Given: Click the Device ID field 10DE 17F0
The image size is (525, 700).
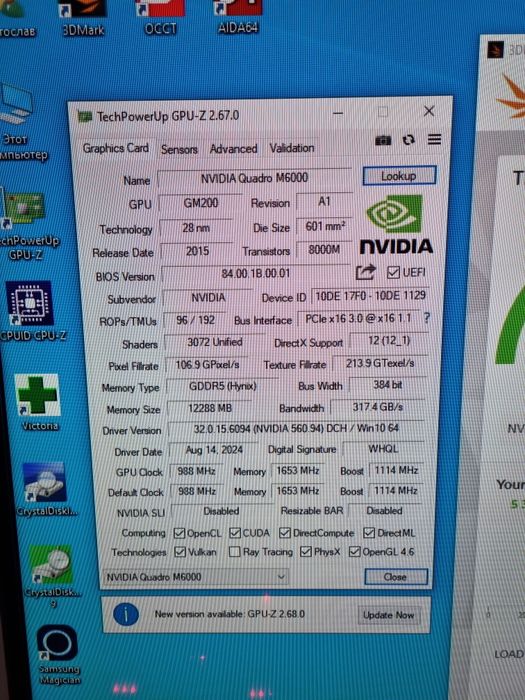Looking at the screenshot, I should pos(370,296).
